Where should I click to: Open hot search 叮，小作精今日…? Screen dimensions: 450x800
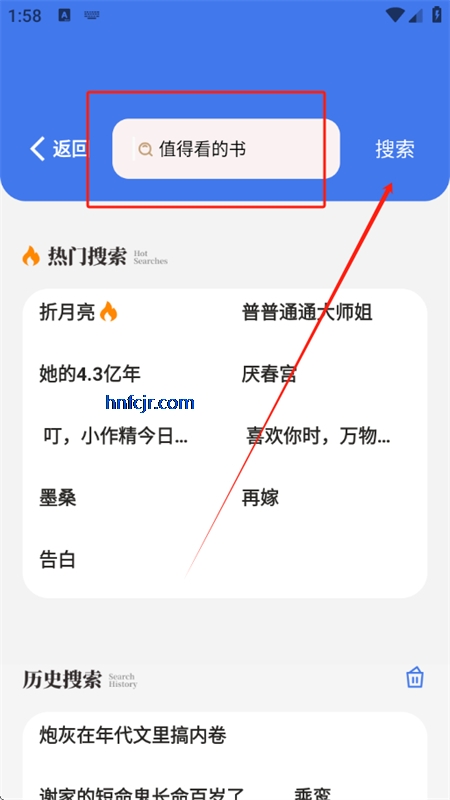(115, 437)
